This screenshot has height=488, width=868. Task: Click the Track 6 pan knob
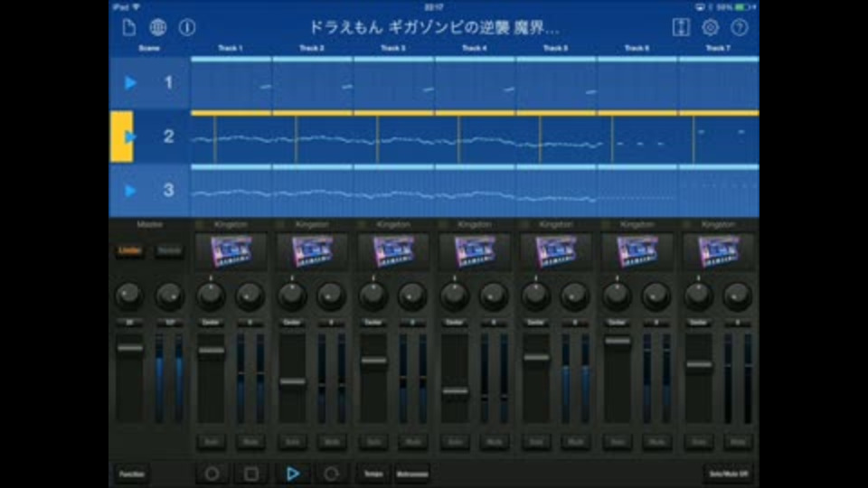coord(618,296)
